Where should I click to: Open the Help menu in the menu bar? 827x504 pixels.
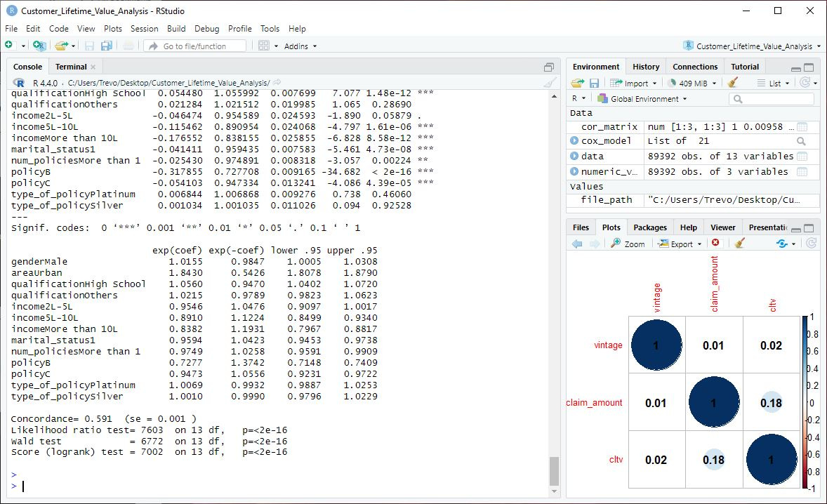(x=297, y=29)
